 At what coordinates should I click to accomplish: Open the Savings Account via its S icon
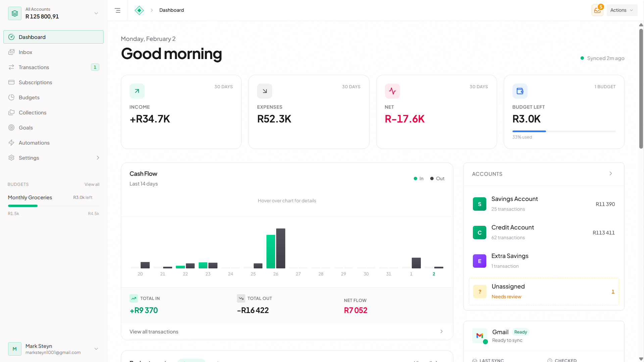pos(479,204)
